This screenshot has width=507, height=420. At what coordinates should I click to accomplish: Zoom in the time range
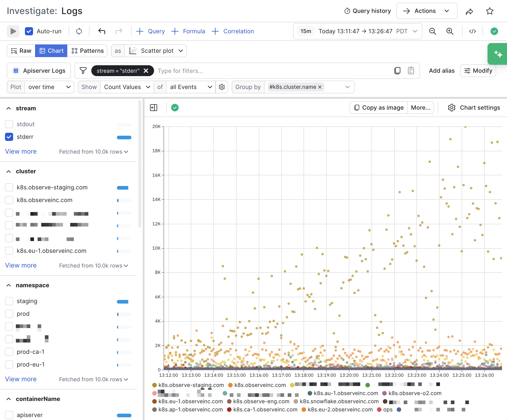tap(449, 31)
